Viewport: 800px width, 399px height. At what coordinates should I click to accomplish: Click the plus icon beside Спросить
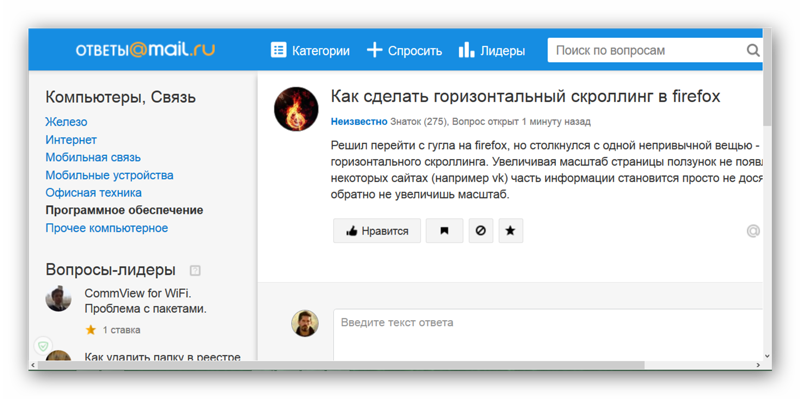coord(374,50)
